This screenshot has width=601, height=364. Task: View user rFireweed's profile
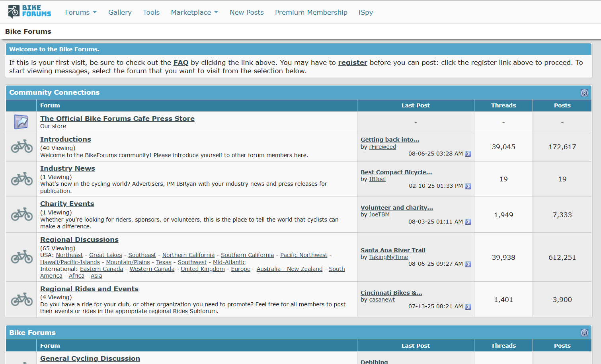click(382, 147)
